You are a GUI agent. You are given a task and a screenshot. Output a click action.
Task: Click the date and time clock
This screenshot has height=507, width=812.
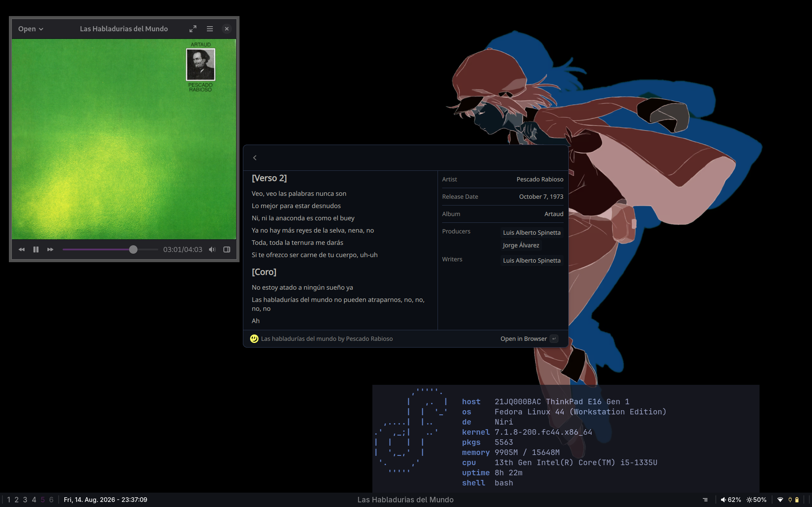click(105, 500)
